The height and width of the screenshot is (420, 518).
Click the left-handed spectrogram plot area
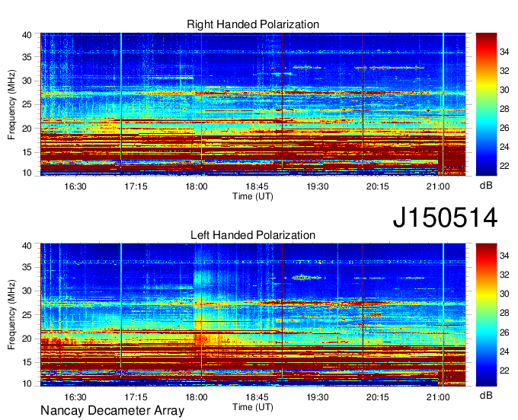click(253, 315)
